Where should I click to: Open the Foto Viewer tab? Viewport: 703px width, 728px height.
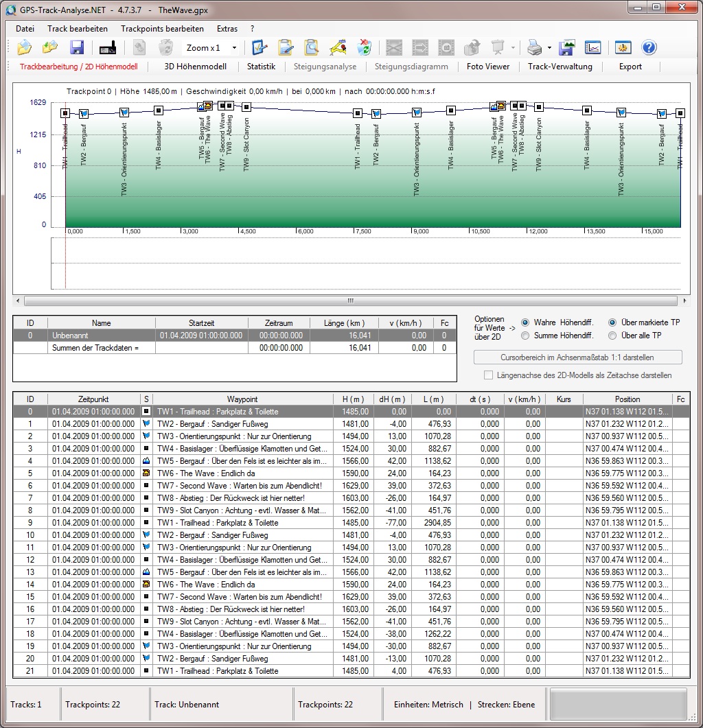(x=488, y=67)
